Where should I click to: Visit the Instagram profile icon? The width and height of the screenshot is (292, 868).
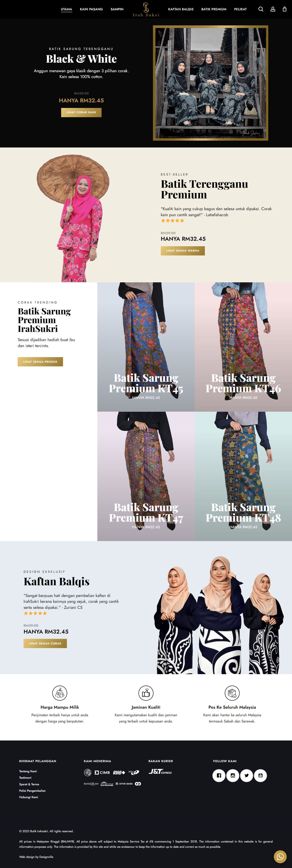tap(232, 775)
